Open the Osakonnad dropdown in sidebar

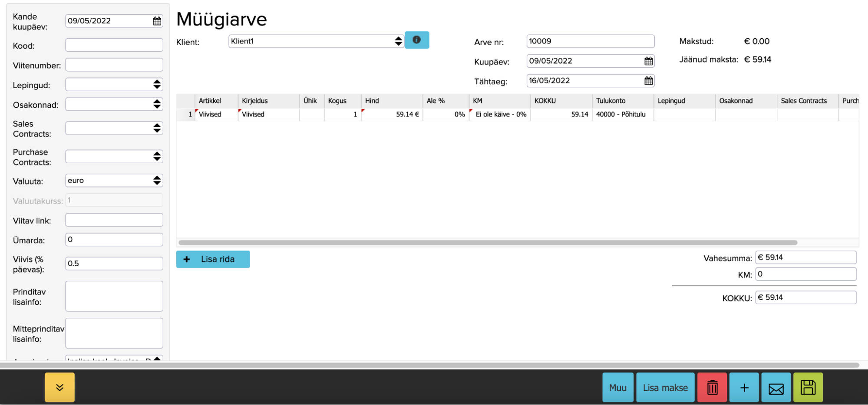pyautogui.click(x=114, y=104)
